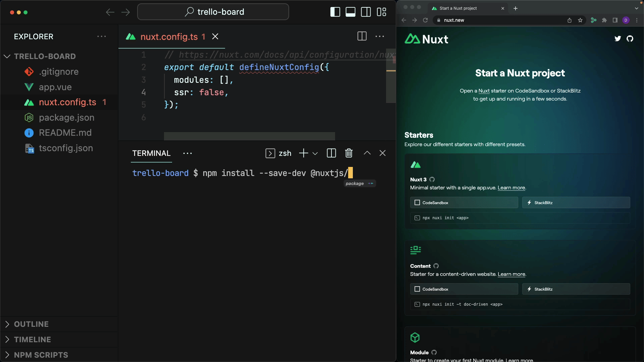Bookmark this page with the star icon
The height and width of the screenshot is (362, 644).
click(580, 20)
